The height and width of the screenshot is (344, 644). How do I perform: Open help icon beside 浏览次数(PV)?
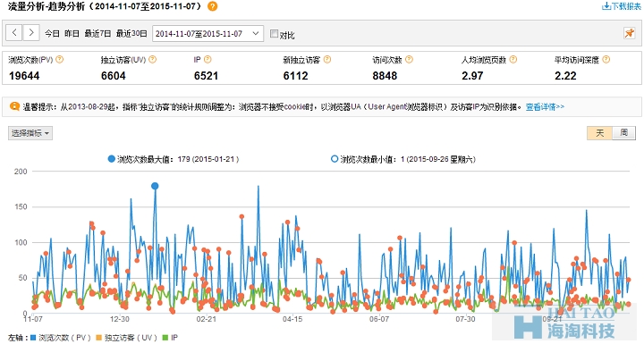[60, 60]
